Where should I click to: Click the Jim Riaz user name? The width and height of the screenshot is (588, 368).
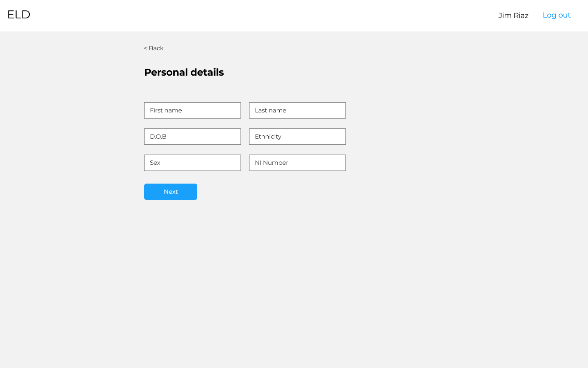pos(513,16)
